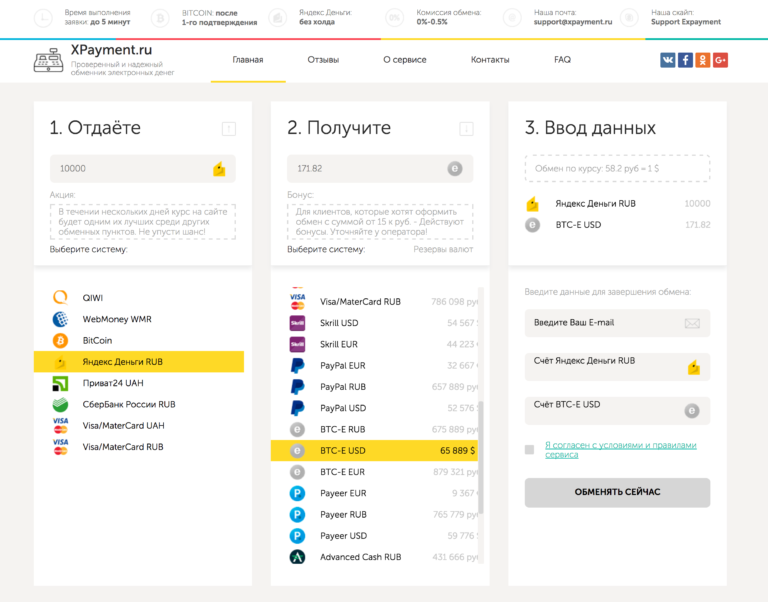
Task: Open the terms link Я согласен с условиями
Action: click(x=621, y=450)
